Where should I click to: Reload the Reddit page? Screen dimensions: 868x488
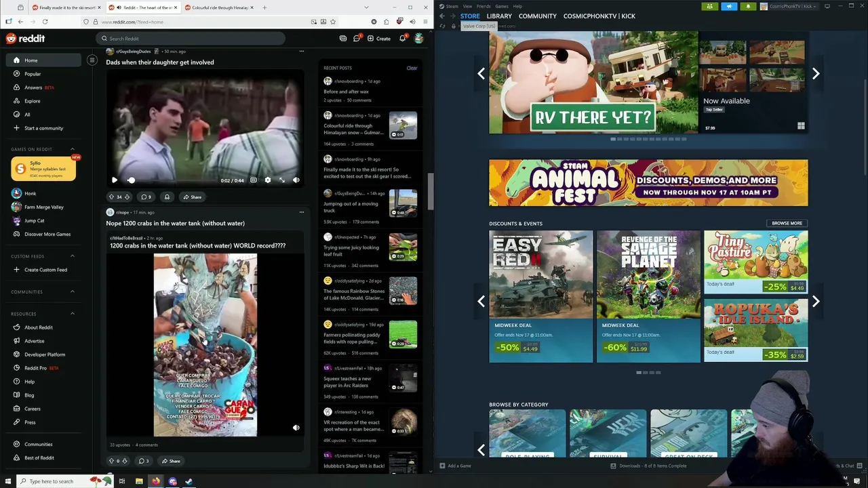(45, 22)
